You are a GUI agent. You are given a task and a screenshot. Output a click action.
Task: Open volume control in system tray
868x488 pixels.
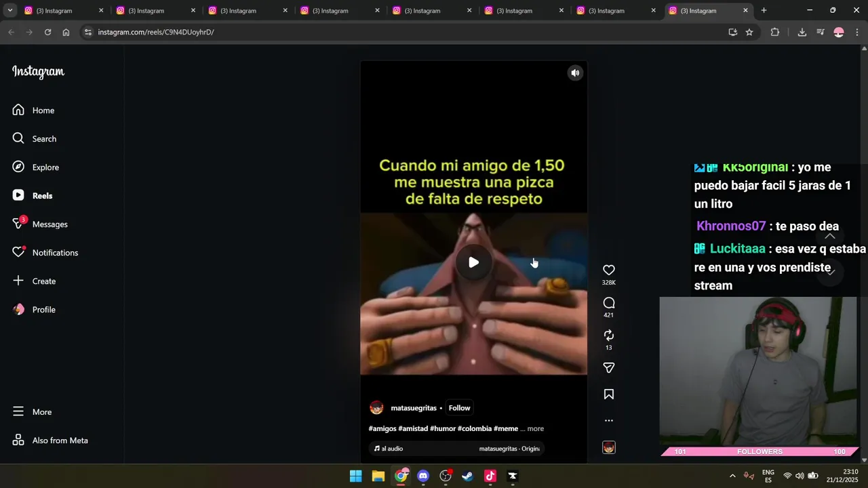click(800, 476)
